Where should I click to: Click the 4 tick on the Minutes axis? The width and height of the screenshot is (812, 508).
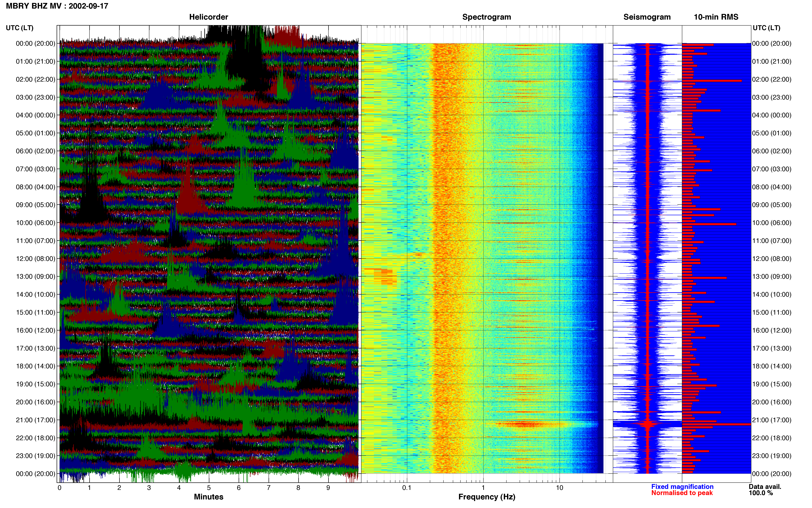(179, 487)
